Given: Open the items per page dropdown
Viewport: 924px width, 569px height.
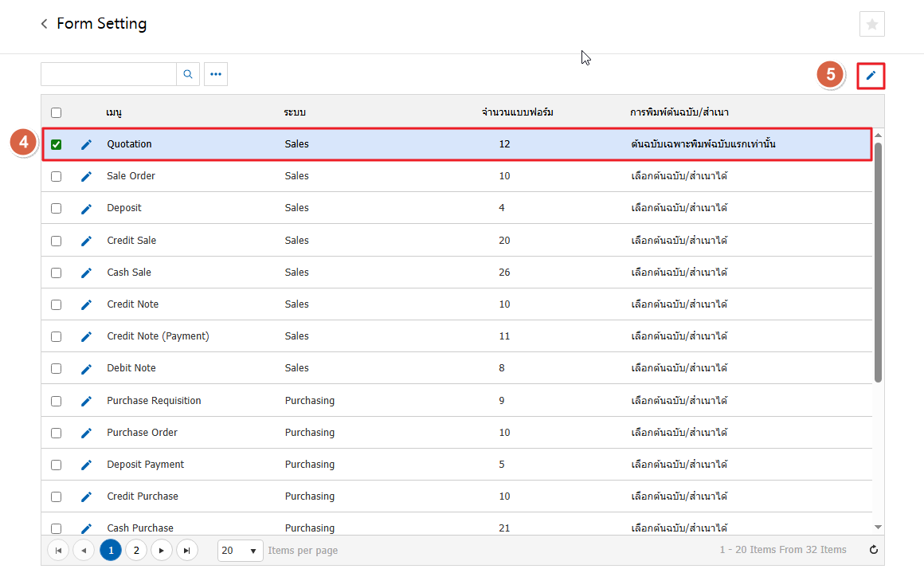Looking at the screenshot, I should (x=240, y=550).
